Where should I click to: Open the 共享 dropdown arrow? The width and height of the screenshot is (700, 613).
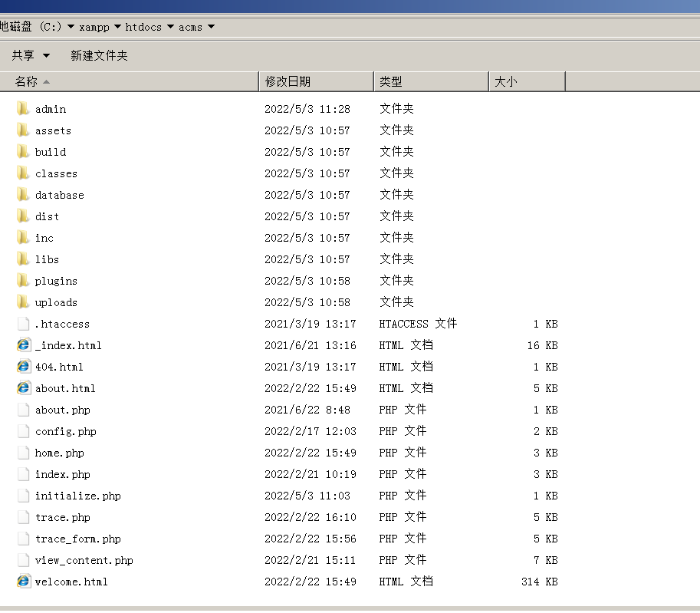point(46,56)
